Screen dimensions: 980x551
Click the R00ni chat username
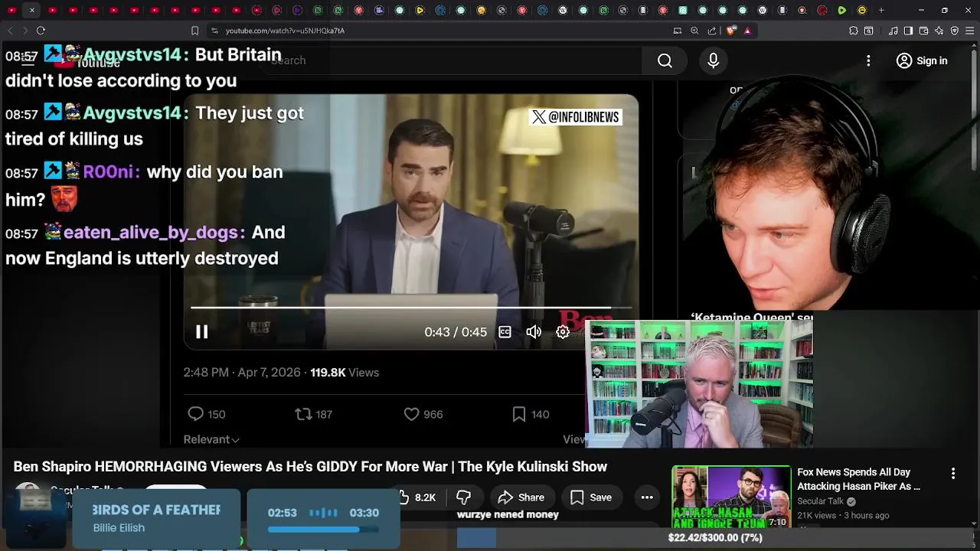point(108,172)
